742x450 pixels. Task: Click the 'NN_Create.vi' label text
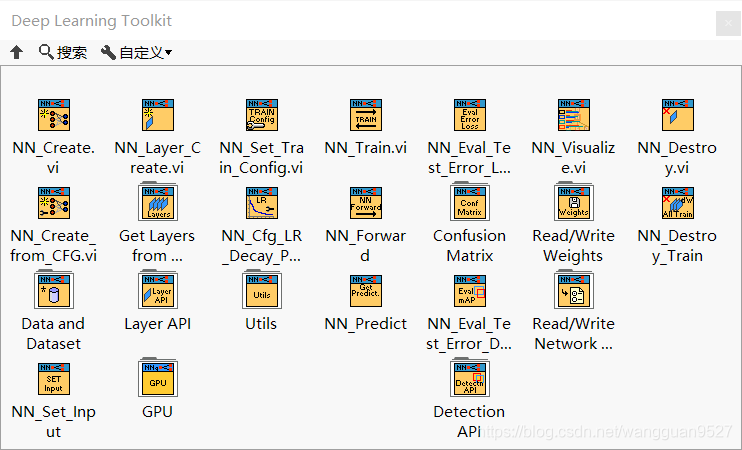(53, 158)
